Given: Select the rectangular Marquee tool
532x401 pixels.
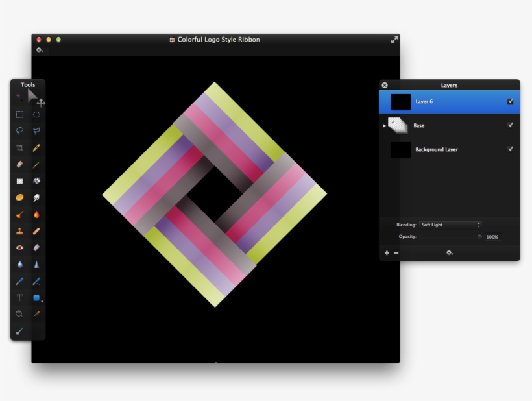Looking at the screenshot, I should (20, 115).
